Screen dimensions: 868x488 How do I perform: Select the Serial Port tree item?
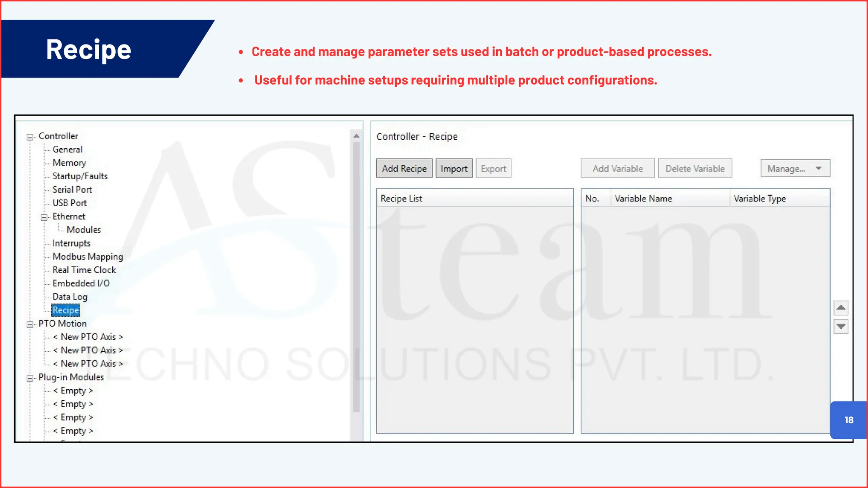click(x=72, y=190)
